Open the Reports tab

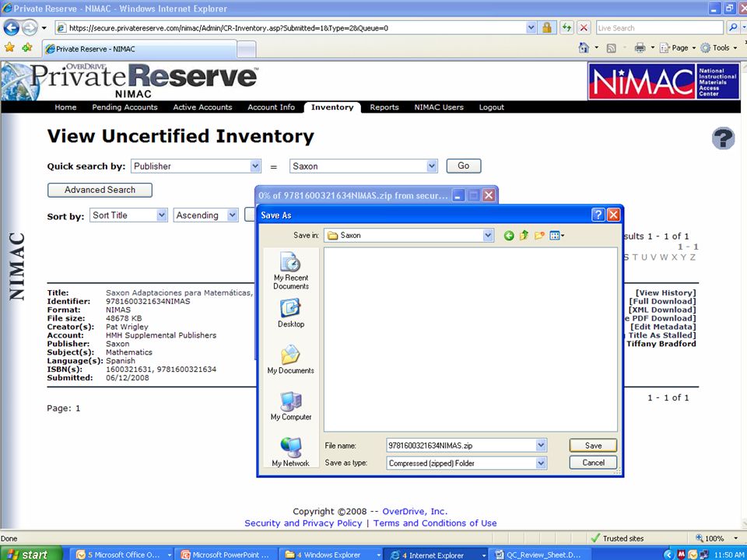tap(384, 107)
